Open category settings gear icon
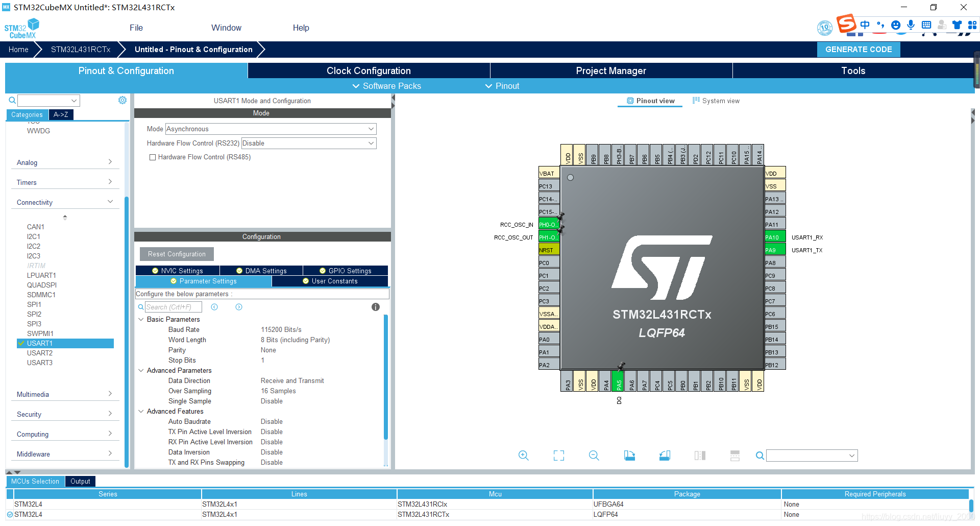This screenshot has width=980, height=526. tap(122, 100)
